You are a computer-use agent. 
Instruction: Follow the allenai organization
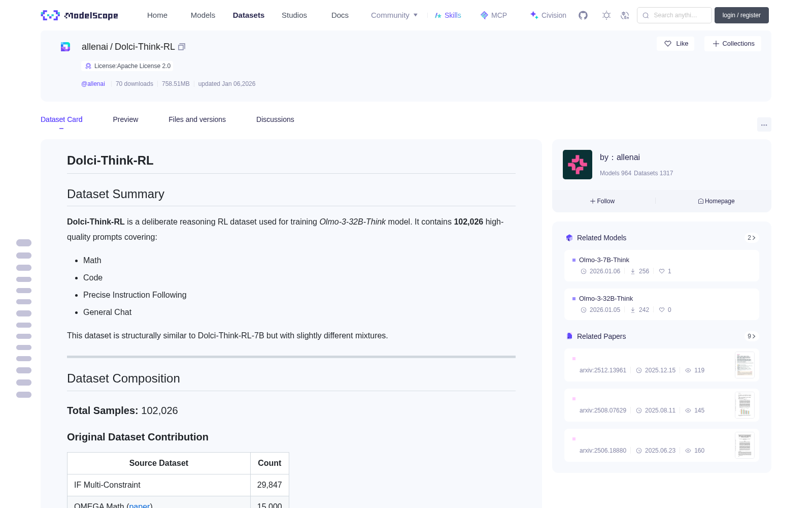click(602, 201)
